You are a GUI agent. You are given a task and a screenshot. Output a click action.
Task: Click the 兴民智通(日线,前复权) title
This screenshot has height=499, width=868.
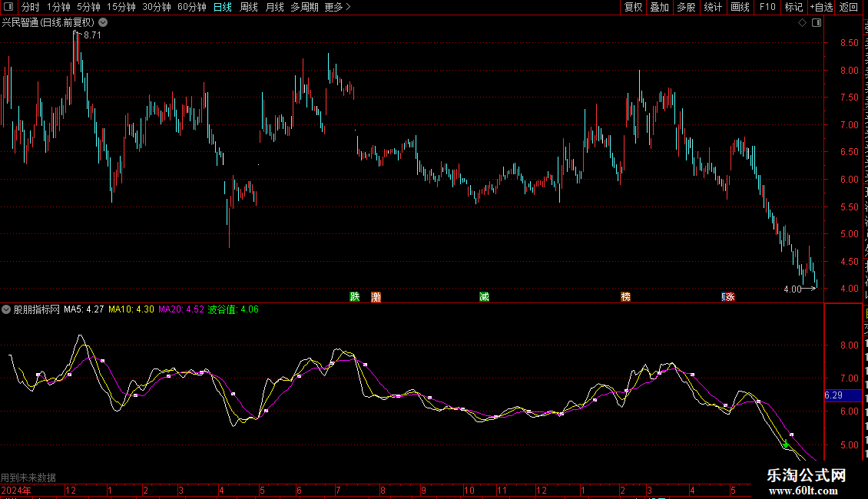(48, 23)
